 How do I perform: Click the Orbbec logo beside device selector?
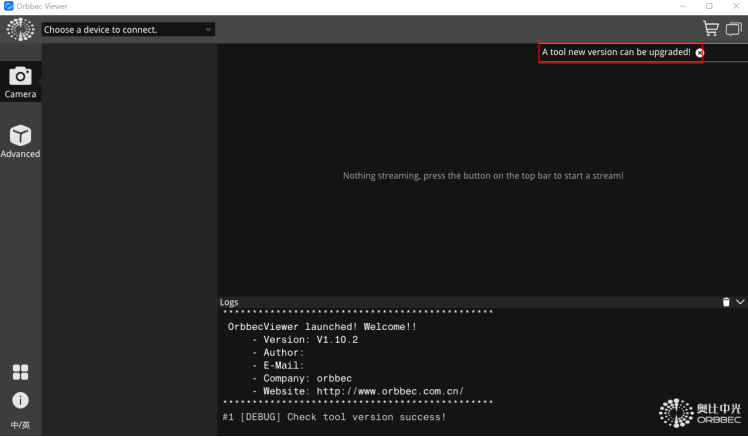tap(20, 29)
